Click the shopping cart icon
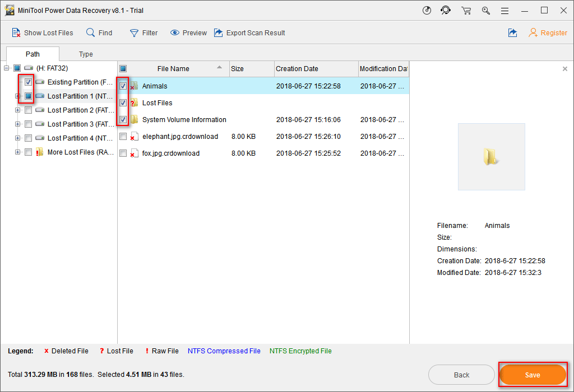 pos(466,11)
